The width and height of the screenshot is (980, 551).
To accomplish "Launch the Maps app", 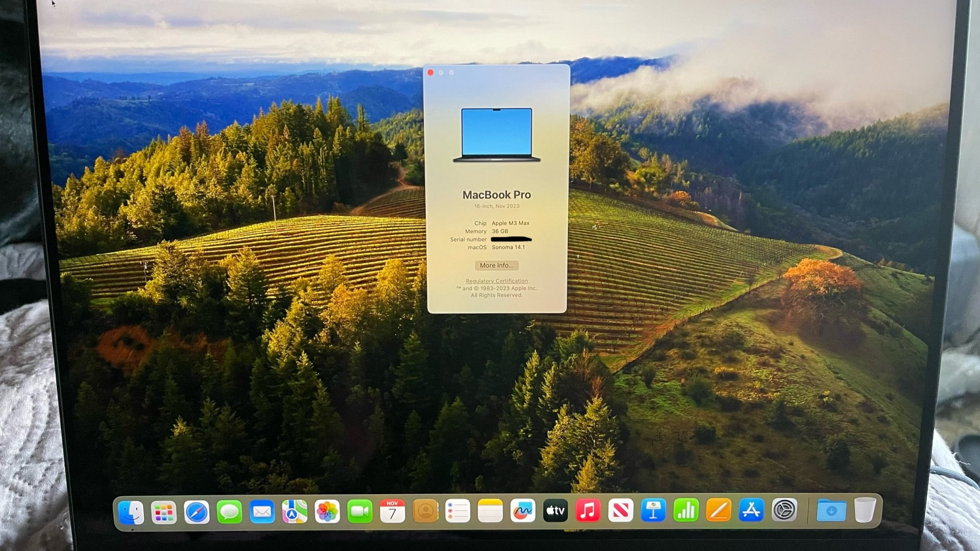I will 294,512.
